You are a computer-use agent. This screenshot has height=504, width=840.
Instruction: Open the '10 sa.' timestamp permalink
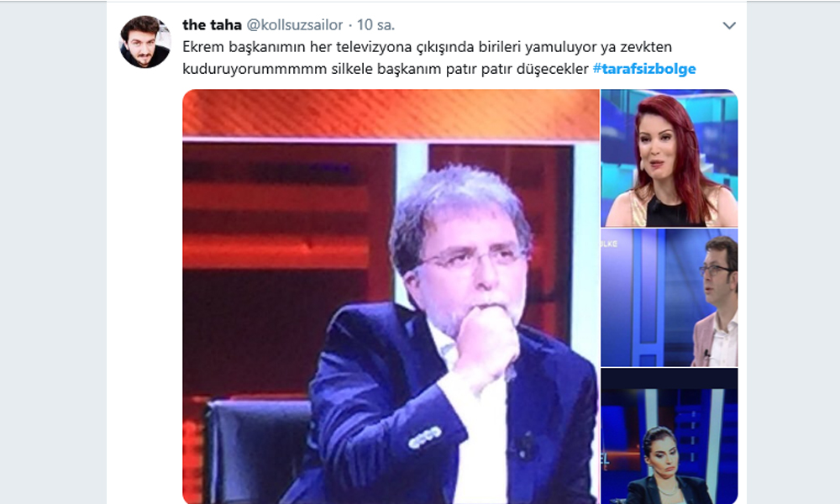pyautogui.click(x=375, y=24)
